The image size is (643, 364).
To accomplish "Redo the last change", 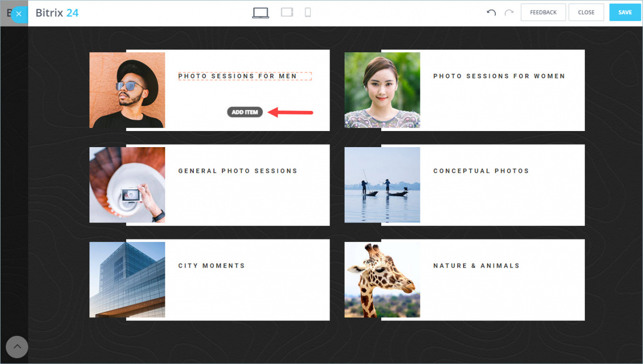I will 509,12.
